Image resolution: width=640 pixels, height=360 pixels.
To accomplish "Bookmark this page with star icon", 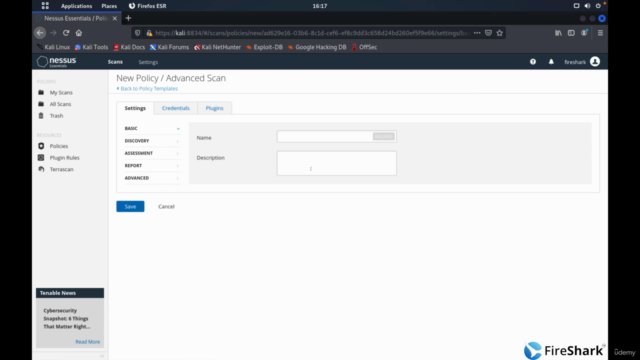I will click(500, 33).
